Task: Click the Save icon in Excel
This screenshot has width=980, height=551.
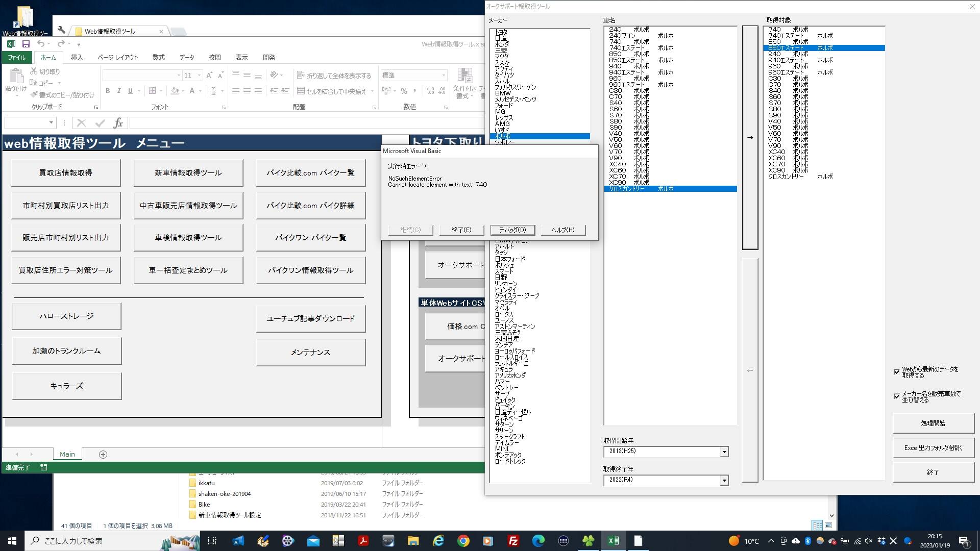Action: point(26,44)
